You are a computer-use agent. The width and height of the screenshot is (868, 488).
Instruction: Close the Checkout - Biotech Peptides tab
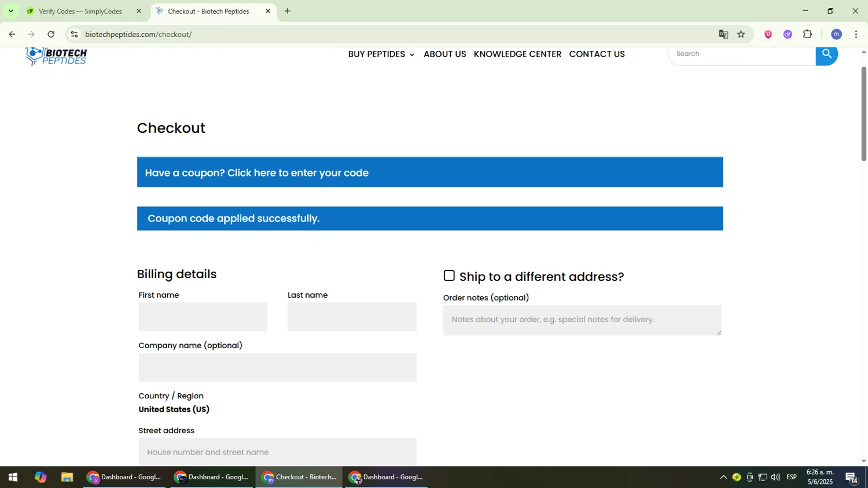coord(268,11)
